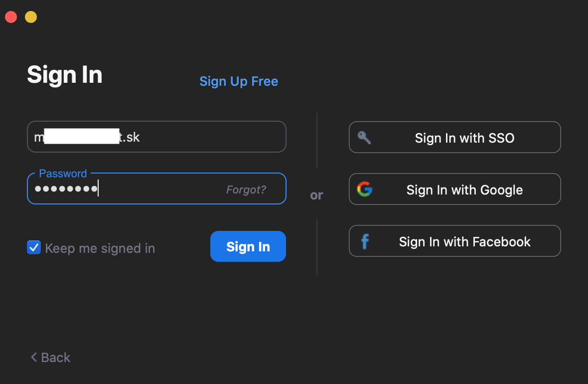Image resolution: width=588 pixels, height=384 pixels.
Task: Click the Facebook logo icon
Action: point(365,241)
